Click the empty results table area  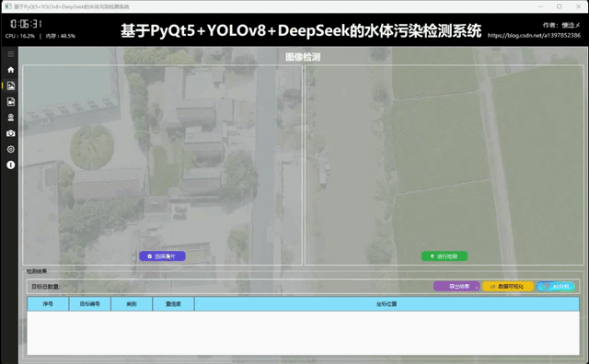pyautogui.click(x=303, y=333)
